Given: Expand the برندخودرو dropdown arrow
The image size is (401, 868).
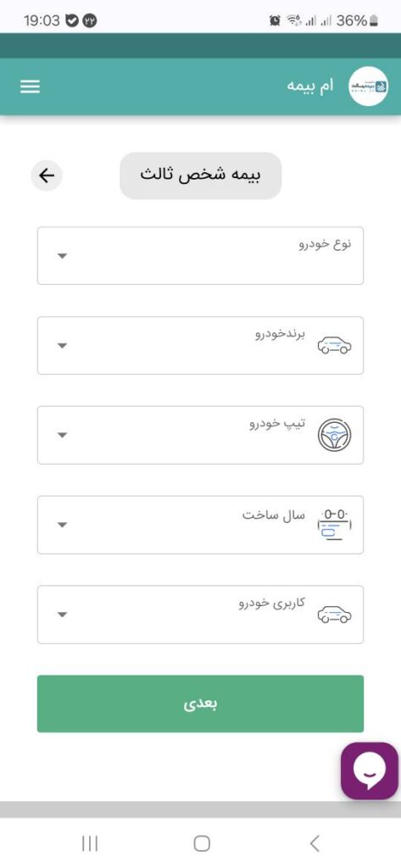Looking at the screenshot, I should pos(63,346).
